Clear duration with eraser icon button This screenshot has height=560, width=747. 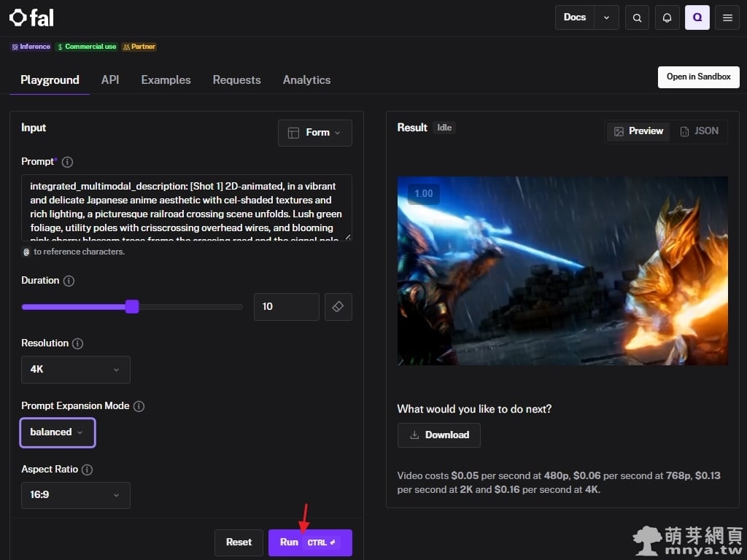(x=338, y=307)
